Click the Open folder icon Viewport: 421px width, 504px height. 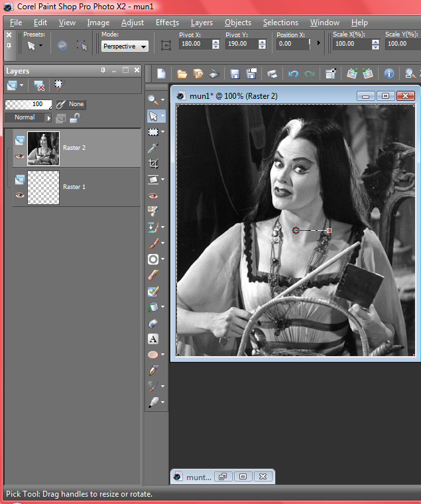(x=182, y=74)
